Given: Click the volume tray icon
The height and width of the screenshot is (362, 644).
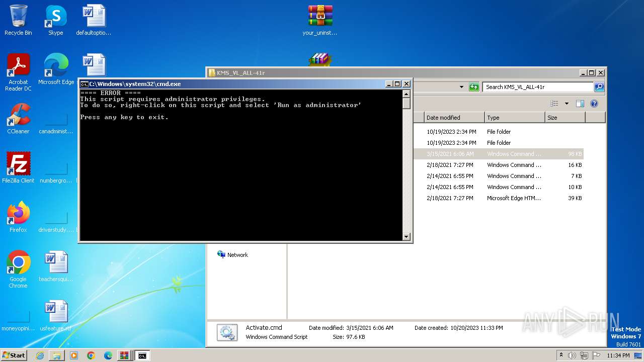Looking at the screenshot, I should coord(572,355).
